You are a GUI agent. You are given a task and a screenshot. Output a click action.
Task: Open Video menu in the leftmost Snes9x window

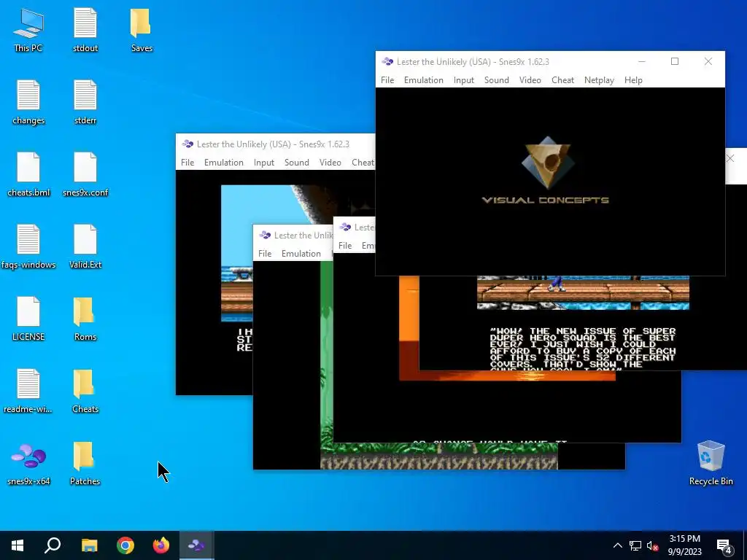[330, 163]
